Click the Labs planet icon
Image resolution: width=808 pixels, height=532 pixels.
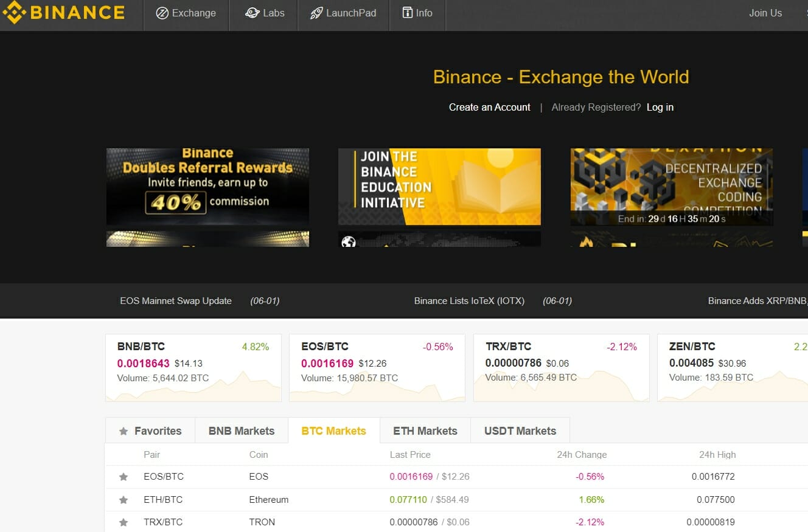click(x=252, y=13)
